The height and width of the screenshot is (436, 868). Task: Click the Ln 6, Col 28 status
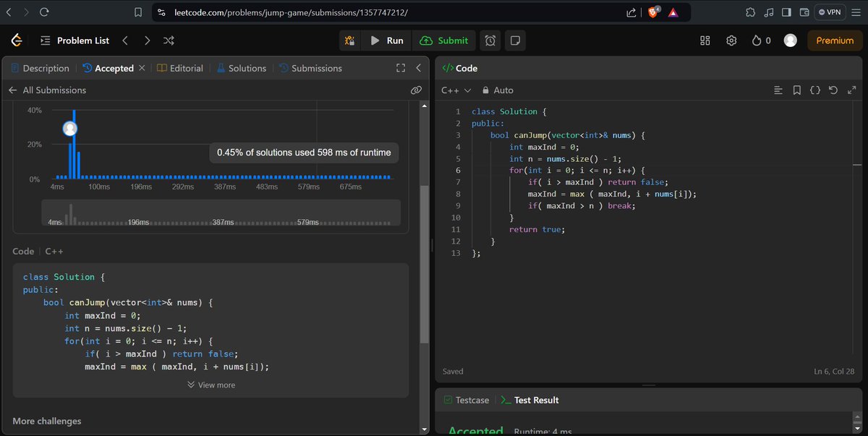[x=835, y=372]
